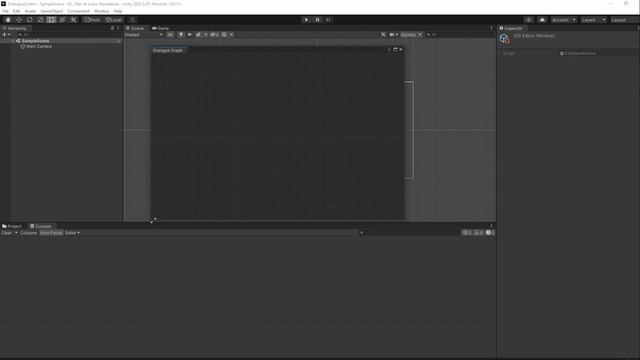The width and height of the screenshot is (640, 360).
Task: Step one frame forward
Action: coord(328,20)
